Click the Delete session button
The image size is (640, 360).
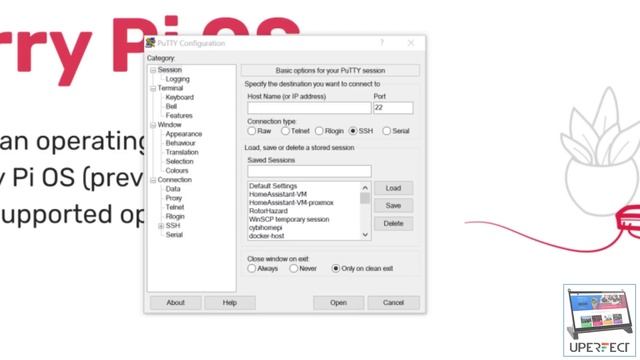(393, 224)
